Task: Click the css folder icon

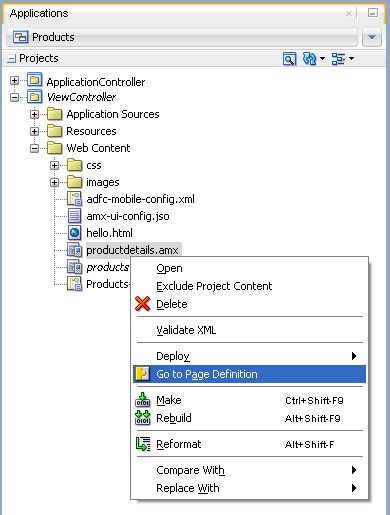Action: click(74, 165)
